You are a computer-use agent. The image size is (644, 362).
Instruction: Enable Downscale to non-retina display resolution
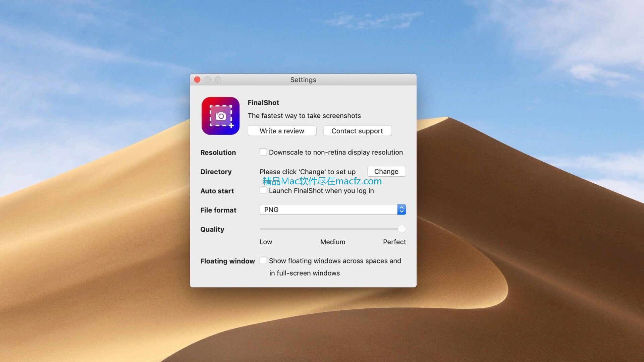pyautogui.click(x=263, y=152)
